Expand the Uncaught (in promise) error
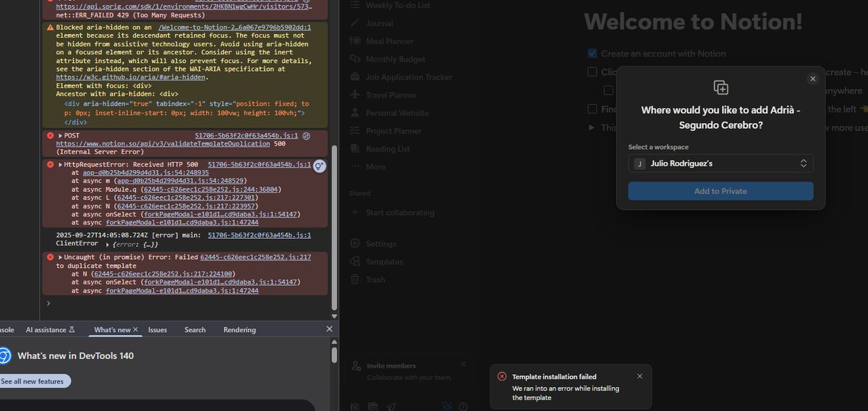This screenshot has height=411, width=868. click(61, 258)
